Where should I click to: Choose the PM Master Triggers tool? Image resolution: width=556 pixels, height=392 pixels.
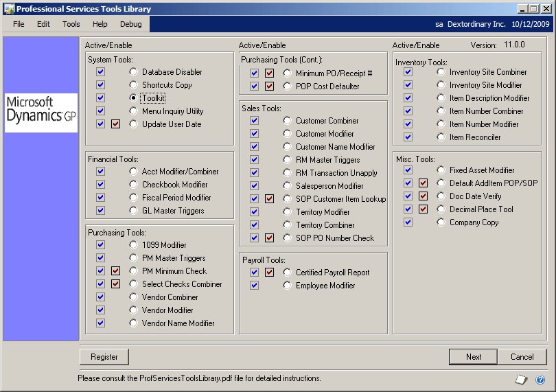[133, 258]
